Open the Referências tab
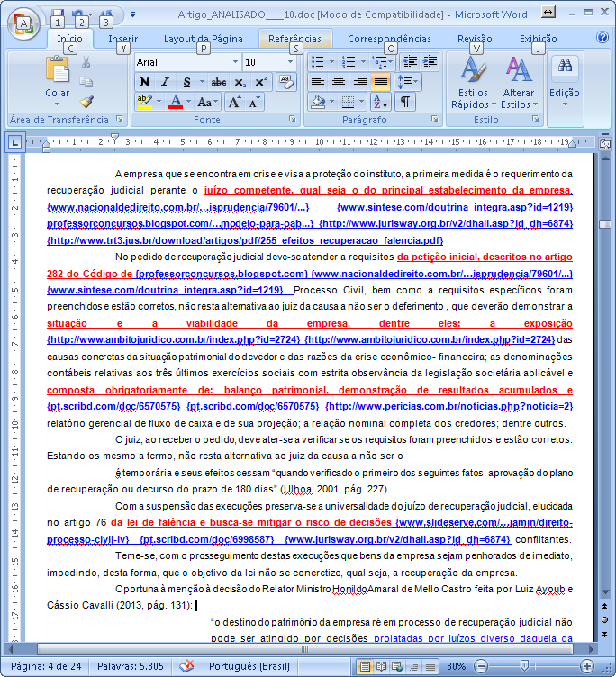 click(295, 39)
